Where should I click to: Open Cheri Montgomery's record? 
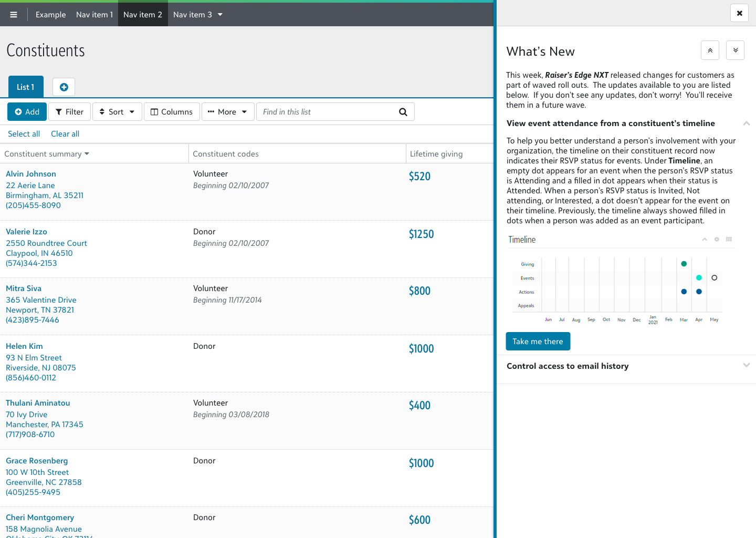click(x=40, y=518)
